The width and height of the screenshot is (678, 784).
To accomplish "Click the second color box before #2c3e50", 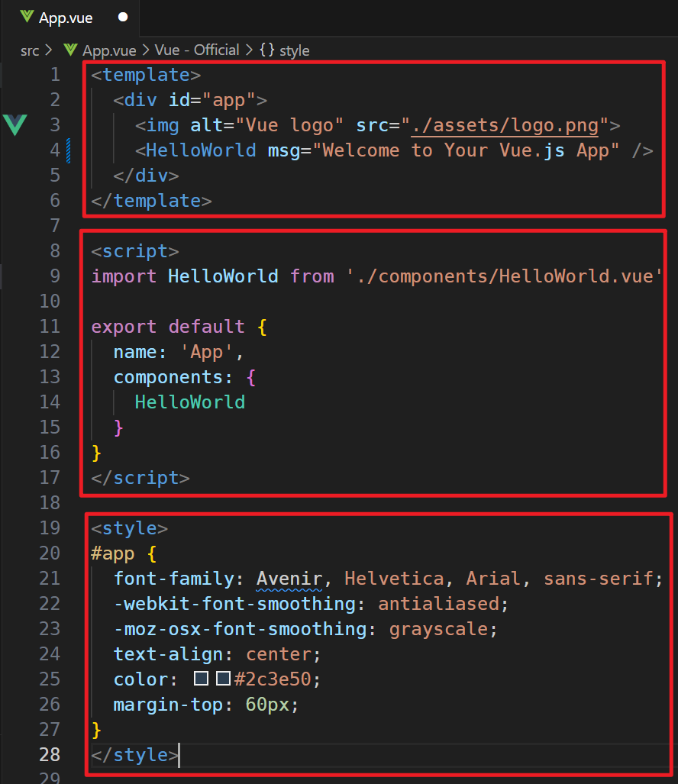I will point(223,679).
